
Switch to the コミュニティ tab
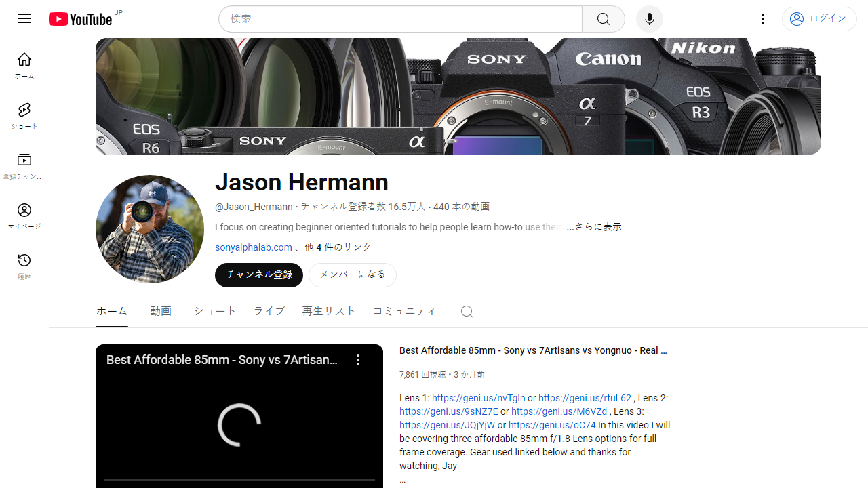click(x=405, y=311)
